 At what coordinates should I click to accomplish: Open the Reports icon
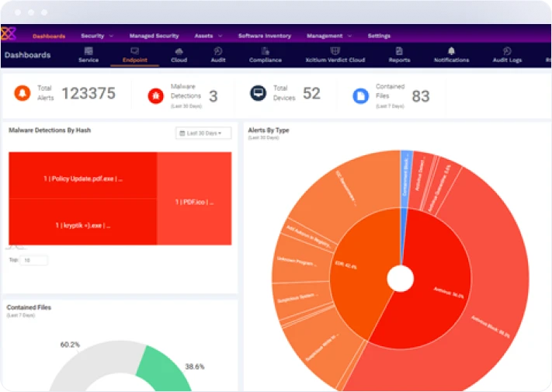[x=399, y=50]
